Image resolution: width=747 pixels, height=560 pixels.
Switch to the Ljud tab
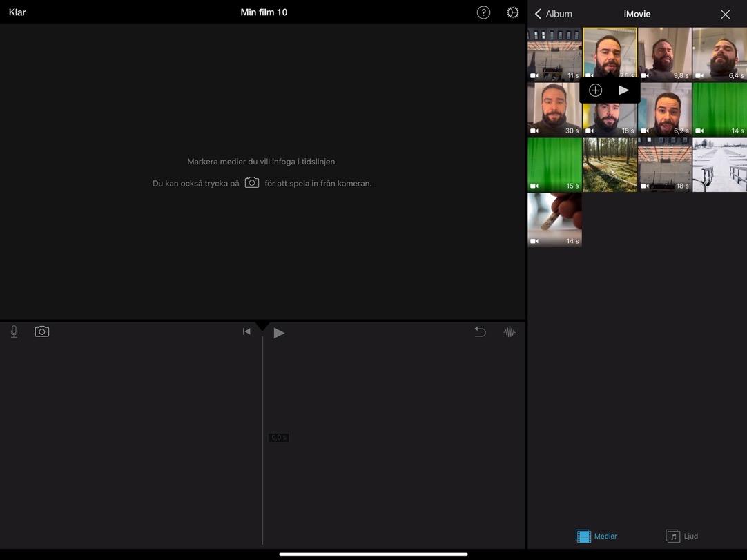tap(681, 536)
